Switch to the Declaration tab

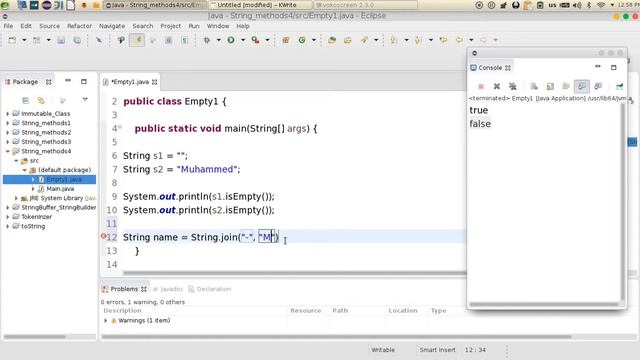tap(210, 289)
